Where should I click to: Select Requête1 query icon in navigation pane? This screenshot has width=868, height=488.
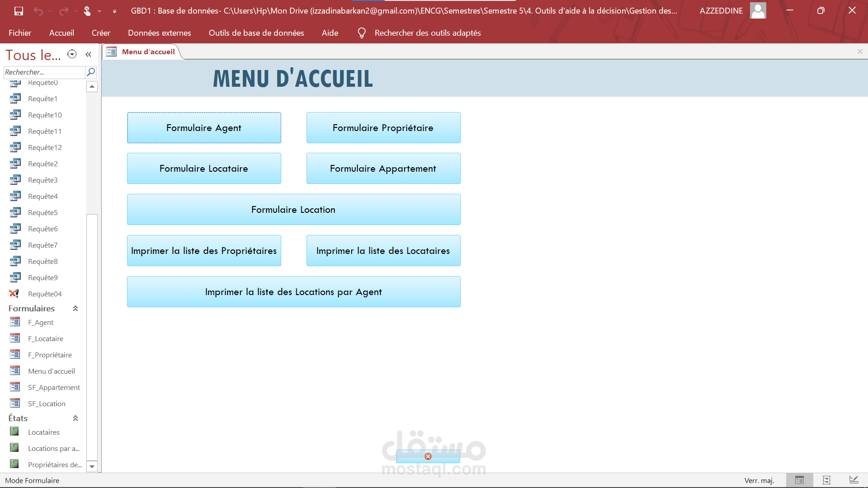click(x=15, y=99)
